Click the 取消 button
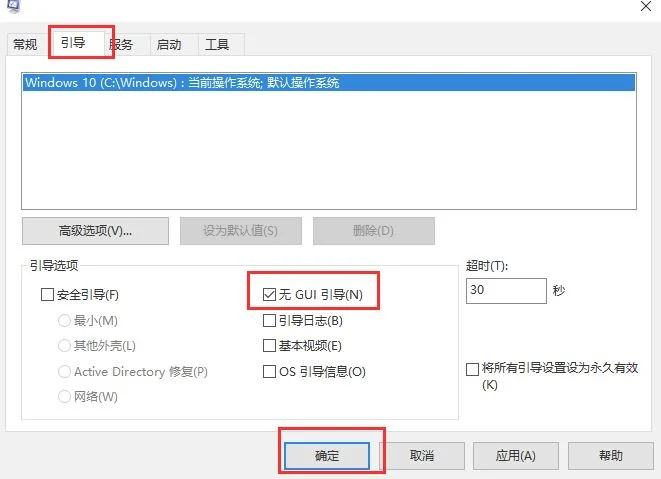This screenshot has width=661, height=479. click(422, 455)
